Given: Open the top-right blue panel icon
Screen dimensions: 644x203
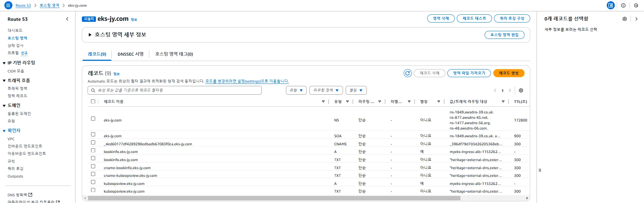Looking at the screenshot, I should tap(611, 5).
